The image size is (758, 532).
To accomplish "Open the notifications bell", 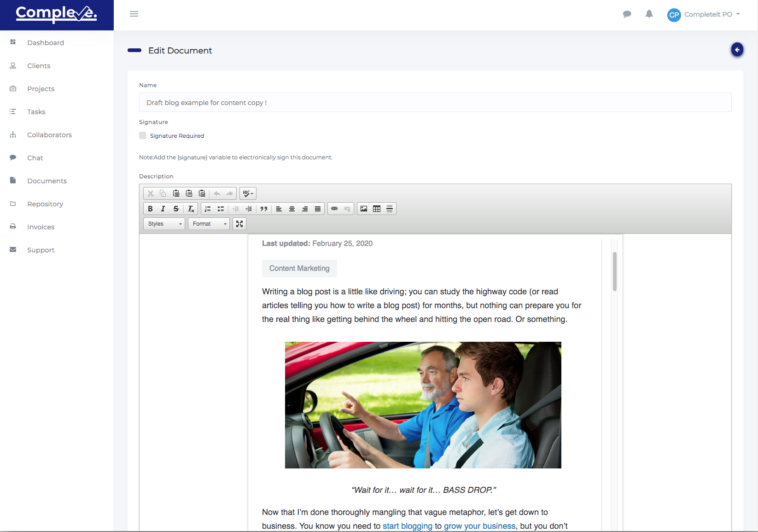I will click(x=649, y=14).
